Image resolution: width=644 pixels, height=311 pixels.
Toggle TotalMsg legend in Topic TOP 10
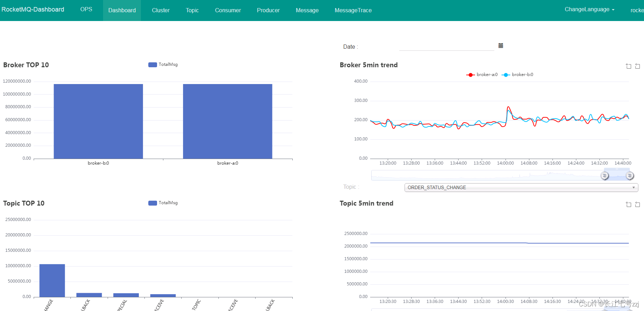click(x=163, y=203)
